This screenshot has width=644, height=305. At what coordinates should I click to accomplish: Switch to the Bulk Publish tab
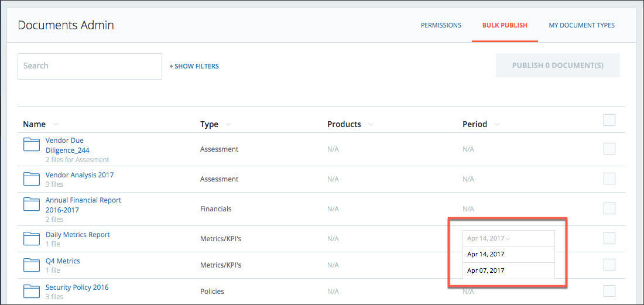505,25
